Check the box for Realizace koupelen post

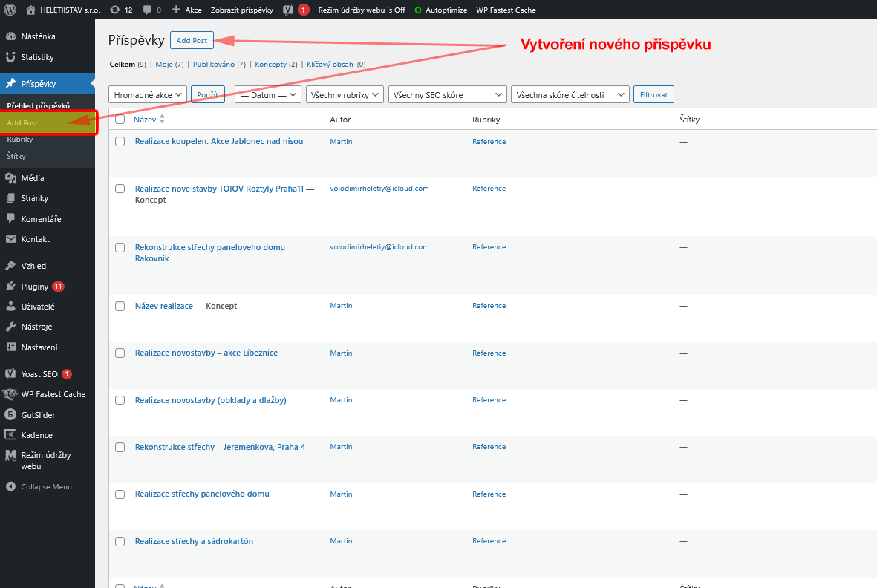pos(120,141)
